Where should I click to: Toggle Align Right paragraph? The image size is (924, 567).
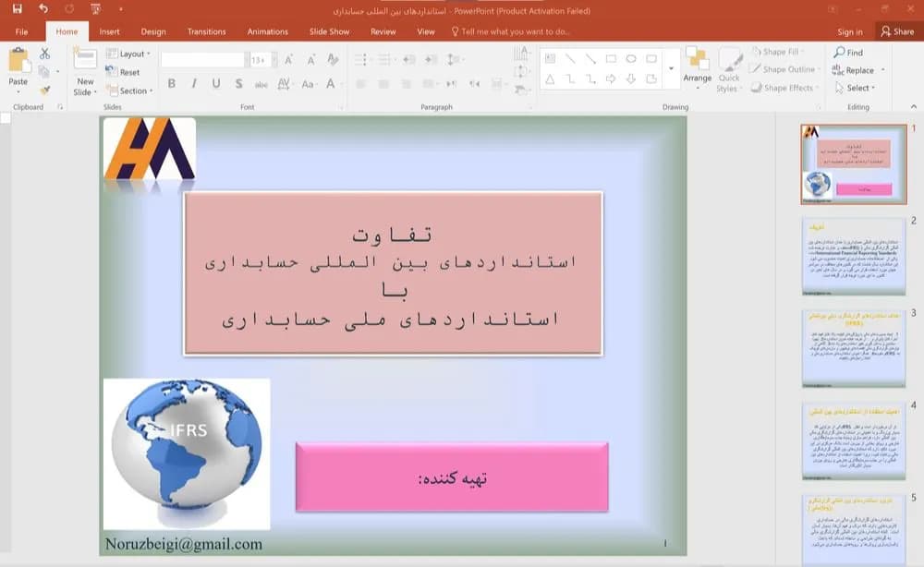[406, 84]
